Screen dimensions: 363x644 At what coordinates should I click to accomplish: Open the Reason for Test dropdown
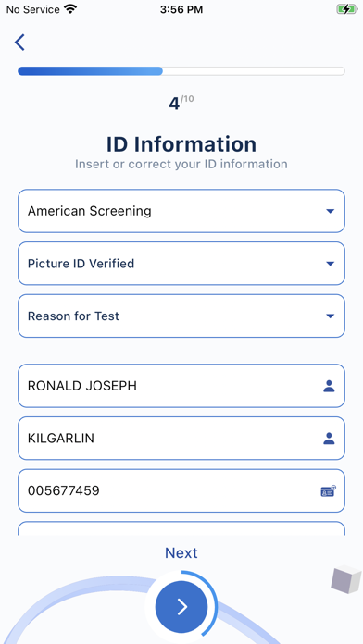(x=181, y=316)
